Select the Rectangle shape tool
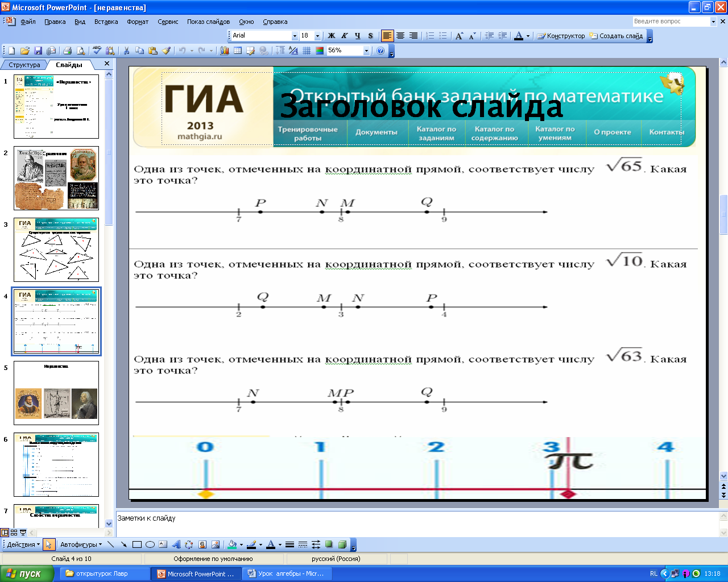Image resolution: width=728 pixels, height=582 pixels. pyautogui.click(x=137, y=544)
